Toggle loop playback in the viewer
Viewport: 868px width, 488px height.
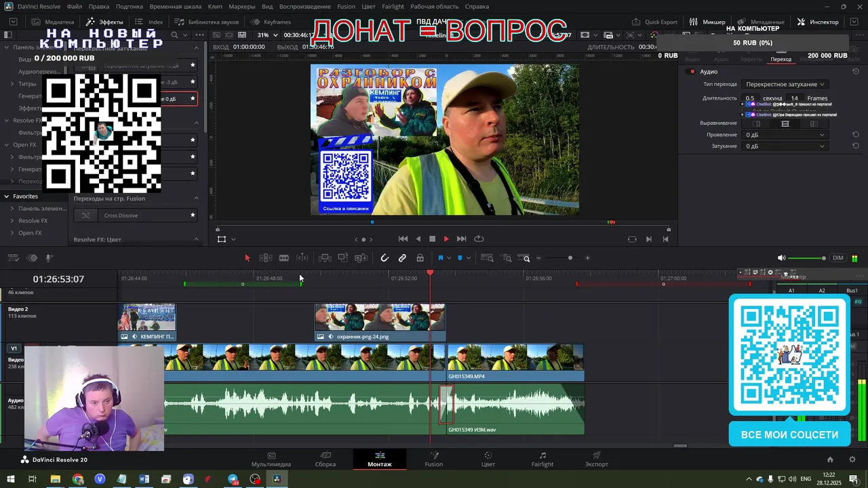479,239
